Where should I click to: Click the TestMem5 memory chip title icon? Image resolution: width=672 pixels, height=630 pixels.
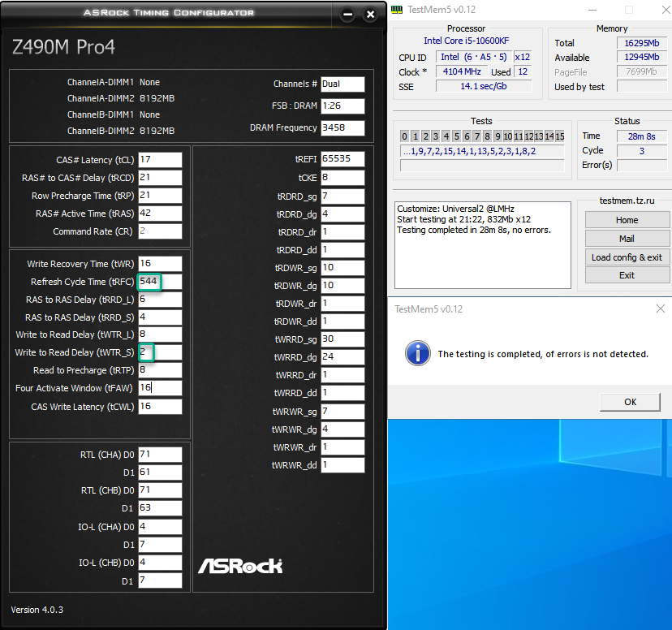[x=397, y=10]
